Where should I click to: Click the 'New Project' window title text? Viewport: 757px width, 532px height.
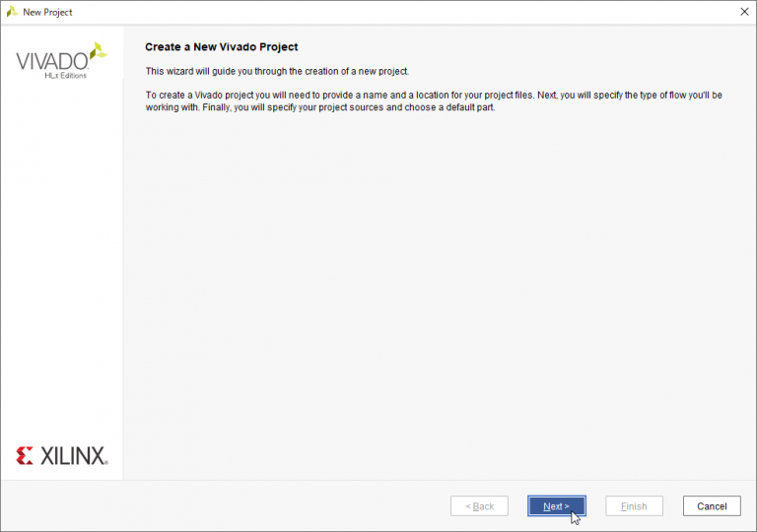tap(47, 12)
